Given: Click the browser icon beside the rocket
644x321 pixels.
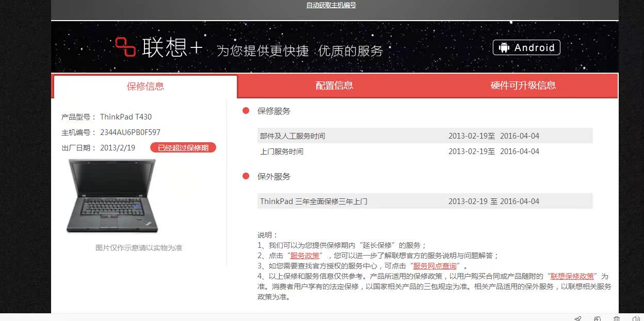Looking at the screenshot, I should coord(598,319).
